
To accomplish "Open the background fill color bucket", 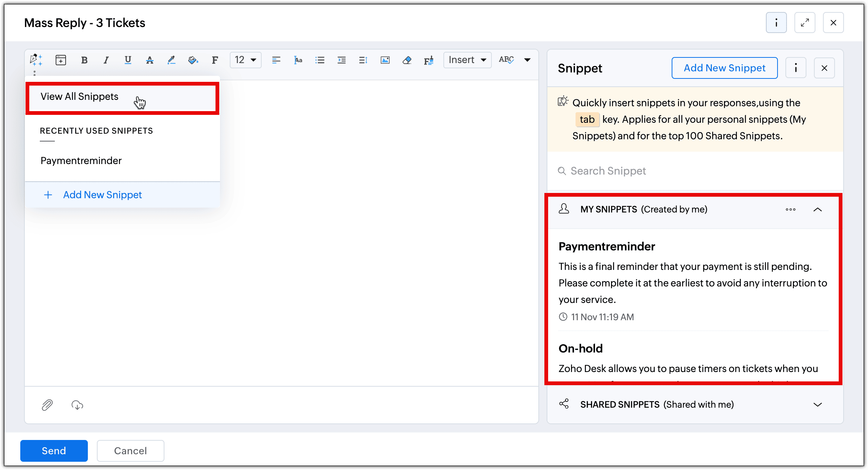I will 193,60.
